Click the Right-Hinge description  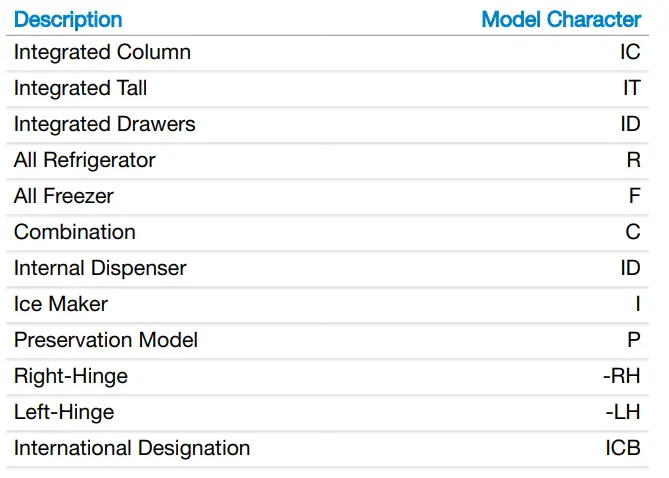tap(70, 376)
